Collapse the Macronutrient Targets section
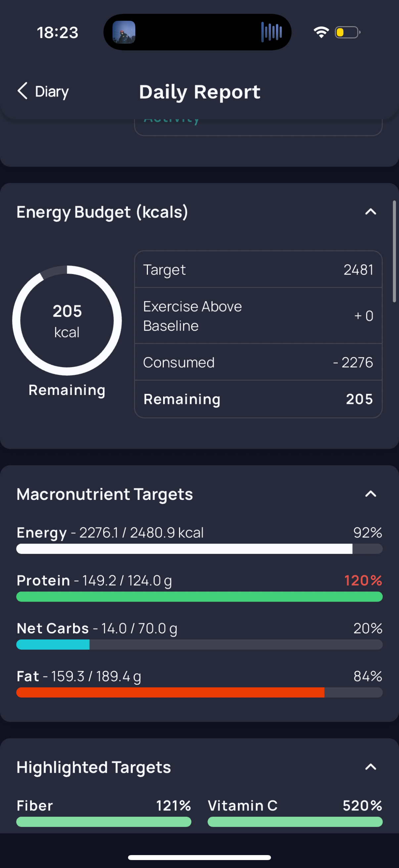This screenshot has height=868, width=399. (371, 494)
